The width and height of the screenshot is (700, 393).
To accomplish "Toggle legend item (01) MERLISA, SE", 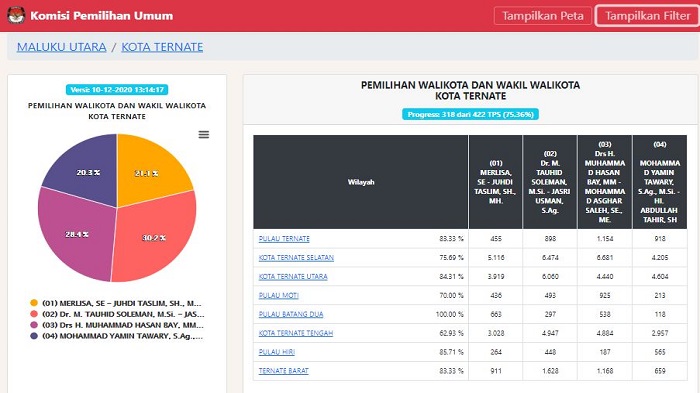I will [116, 303].
